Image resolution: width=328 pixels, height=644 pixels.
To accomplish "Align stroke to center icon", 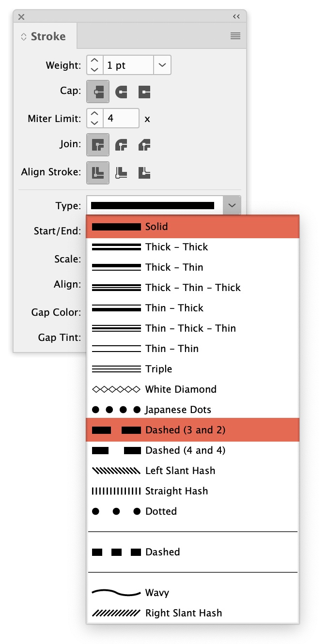I will pyautogui.click(x=98, y=172).
